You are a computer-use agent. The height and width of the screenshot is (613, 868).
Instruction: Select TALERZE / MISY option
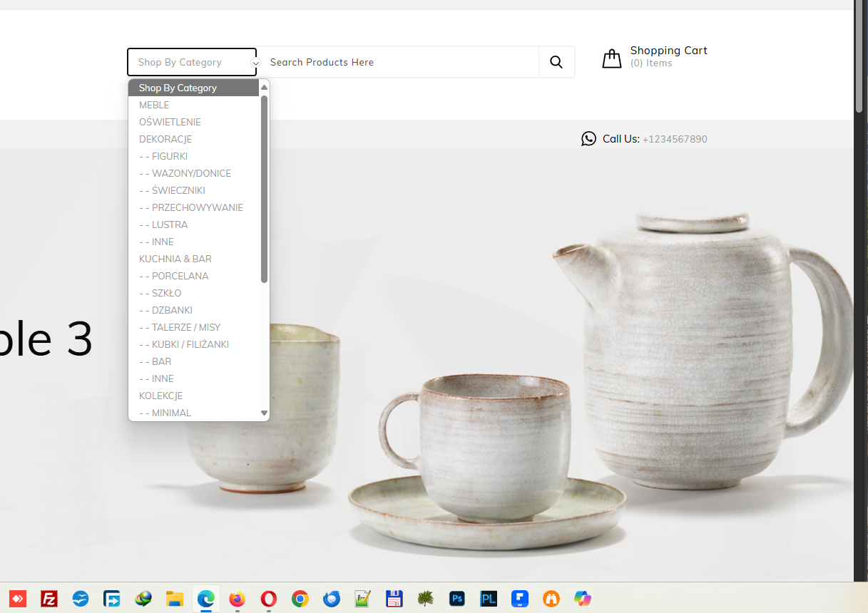click(x=193, y=327)
